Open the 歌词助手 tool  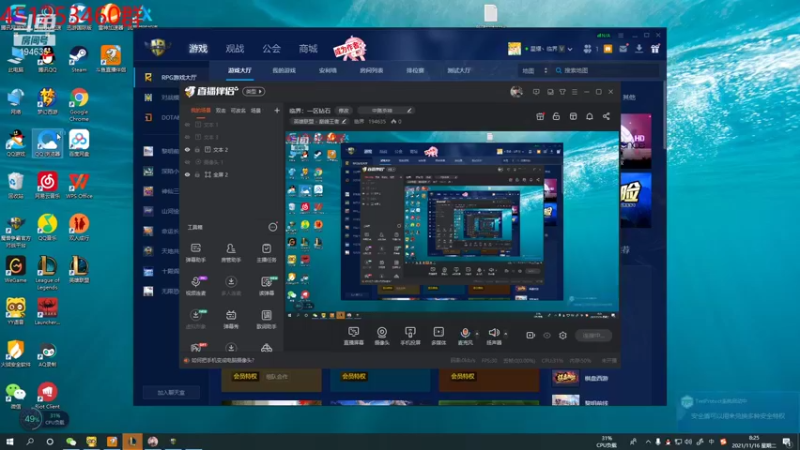tap(266, 319)
